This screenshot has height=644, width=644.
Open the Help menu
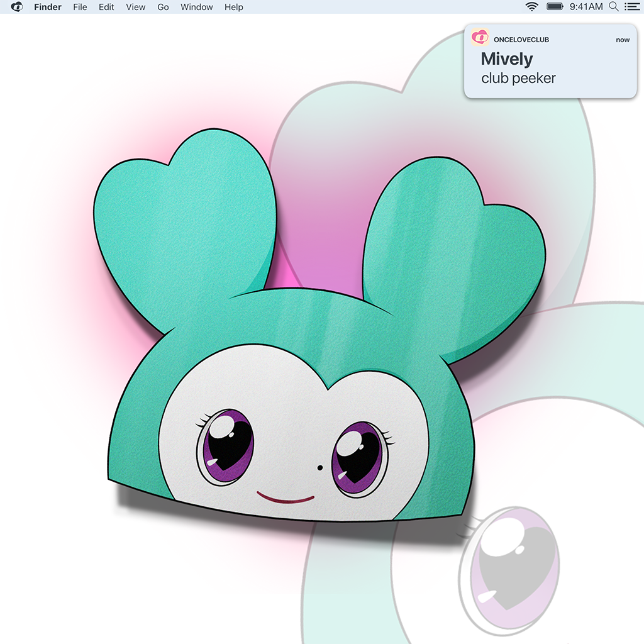(234, 7)
